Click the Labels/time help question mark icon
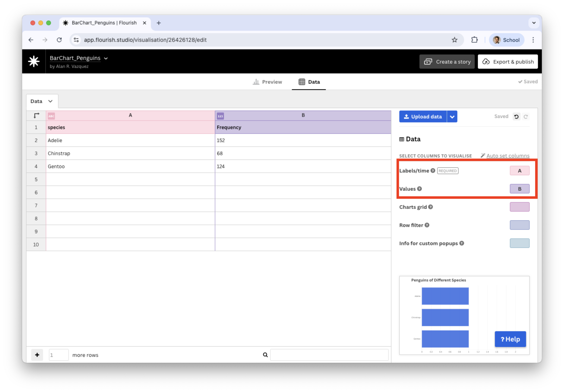 [x=433, y=171]
